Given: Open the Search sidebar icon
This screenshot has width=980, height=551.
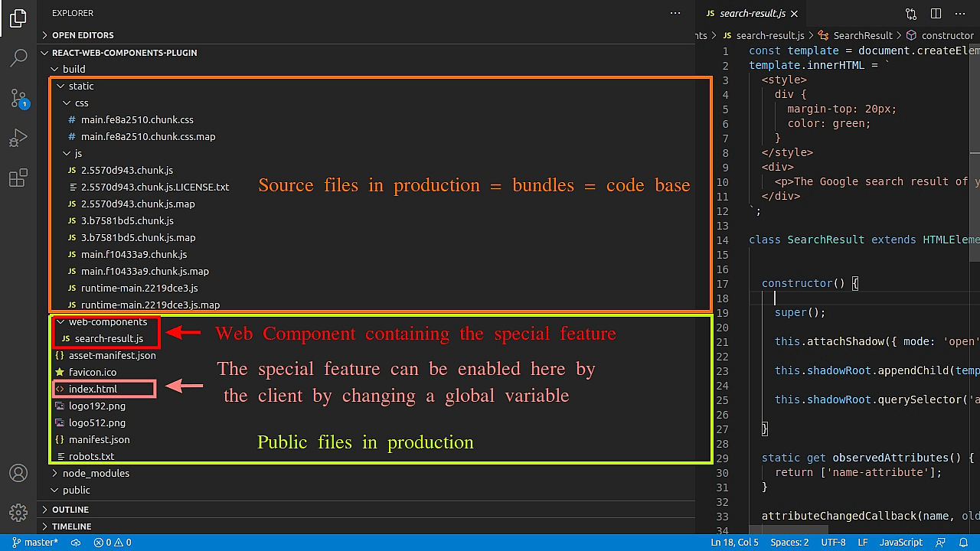Looking at the screenshot, I should click(18, 58).
